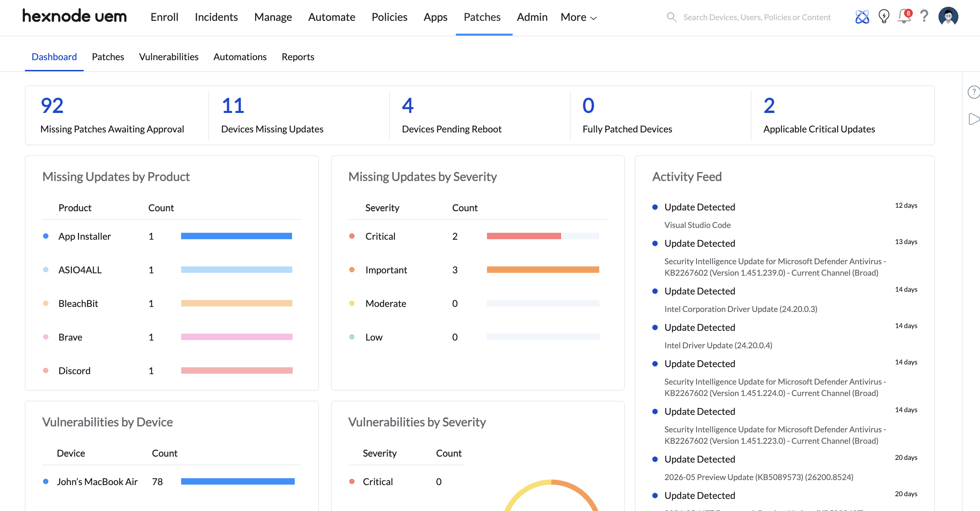980x511 pixels.
Task: Open the Manage menu
Action: pyautogui.click(x=273, y=17)
